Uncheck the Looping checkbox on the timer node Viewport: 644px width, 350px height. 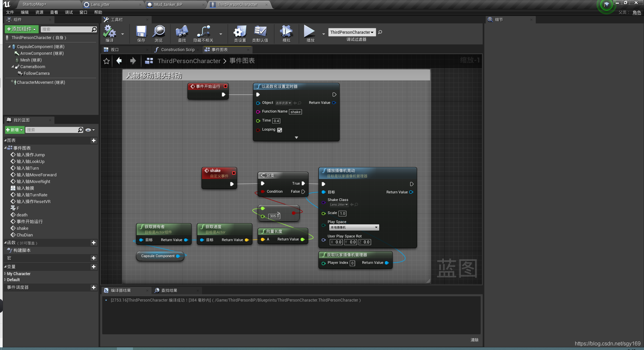pyautogui.click(x=279, y=130)
